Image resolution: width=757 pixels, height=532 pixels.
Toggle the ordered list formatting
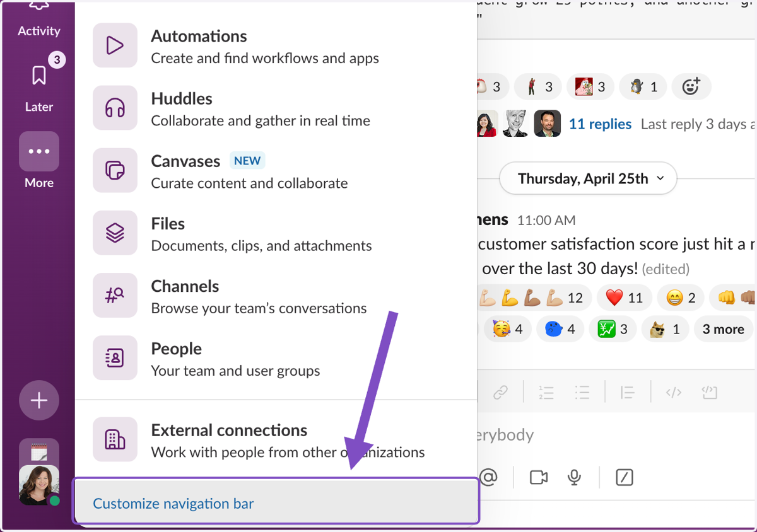[x=546, y=393]
